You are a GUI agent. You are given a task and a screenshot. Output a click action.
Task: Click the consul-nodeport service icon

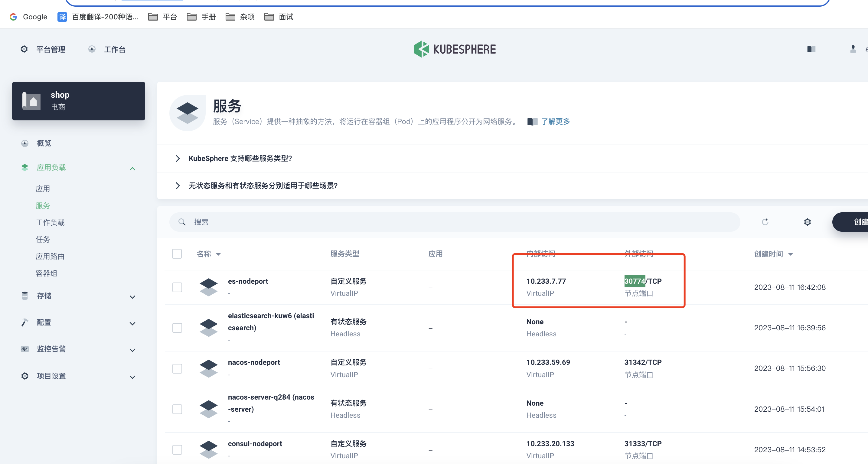[x=209, y=449]
